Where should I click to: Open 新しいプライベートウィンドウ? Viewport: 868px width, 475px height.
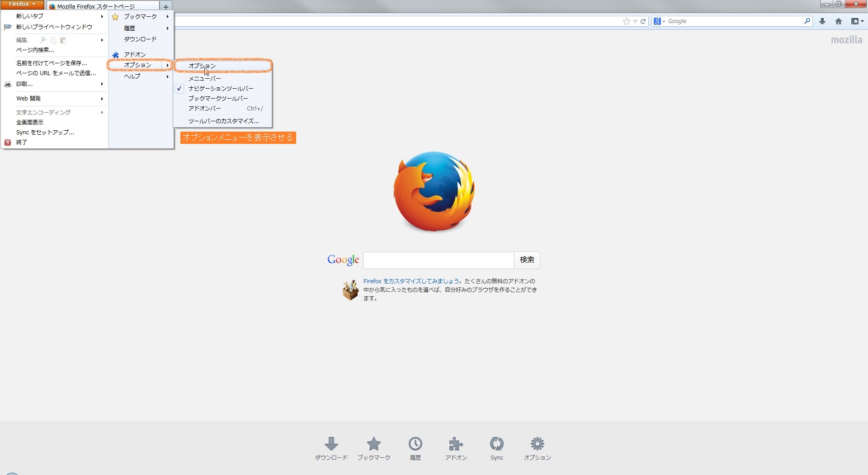tap(54, 27)
